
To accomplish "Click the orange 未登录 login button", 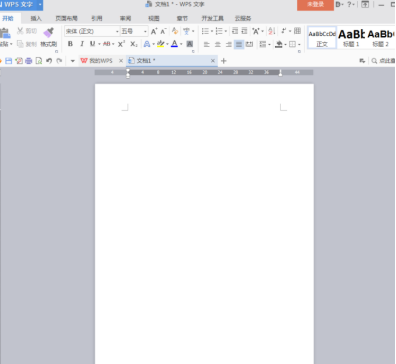I will (x=315, y=5).
